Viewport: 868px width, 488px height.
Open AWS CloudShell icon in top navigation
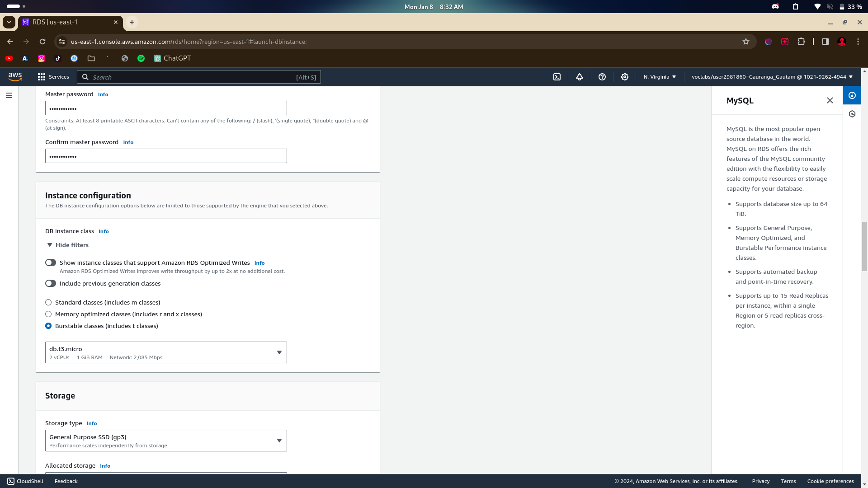[557, 77]
